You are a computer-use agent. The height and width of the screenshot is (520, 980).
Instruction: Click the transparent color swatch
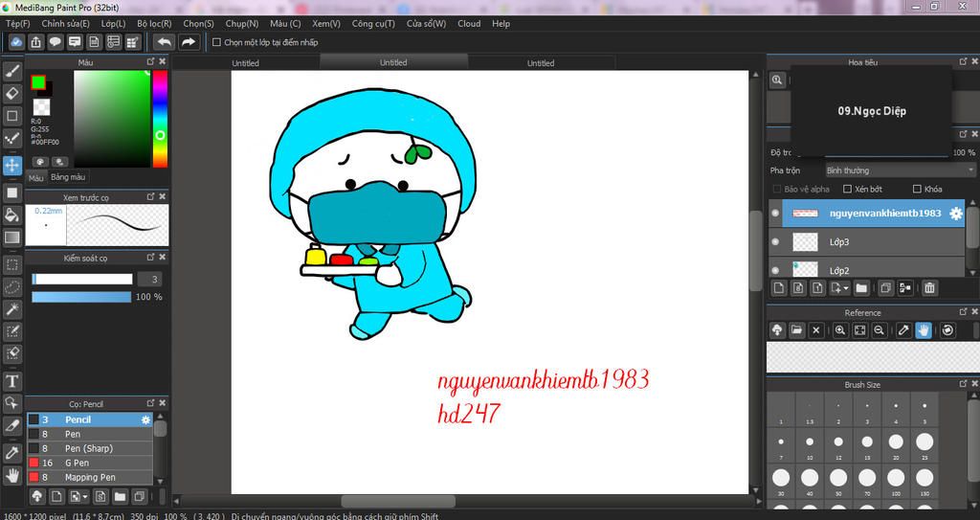click(42, 107)
